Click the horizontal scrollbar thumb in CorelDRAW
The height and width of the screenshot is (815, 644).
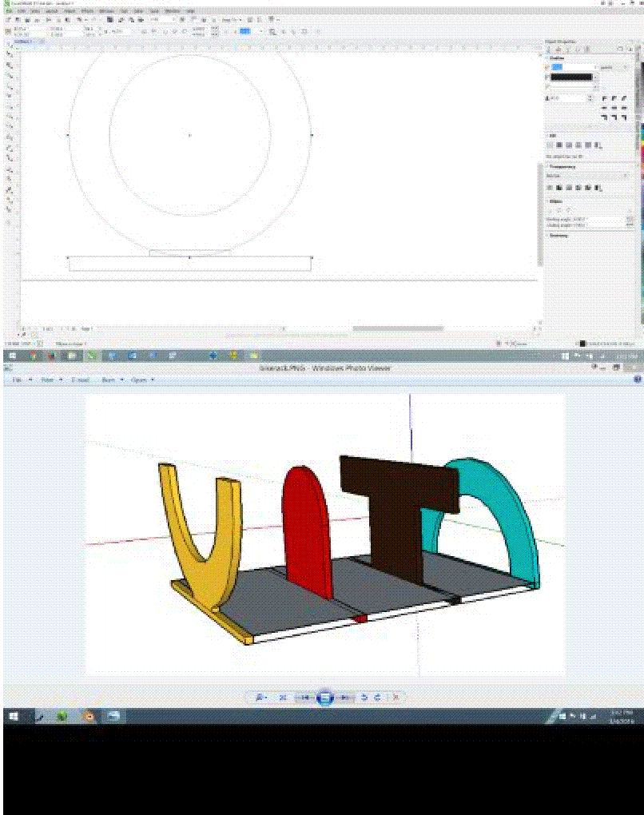(x=398, y=328)
